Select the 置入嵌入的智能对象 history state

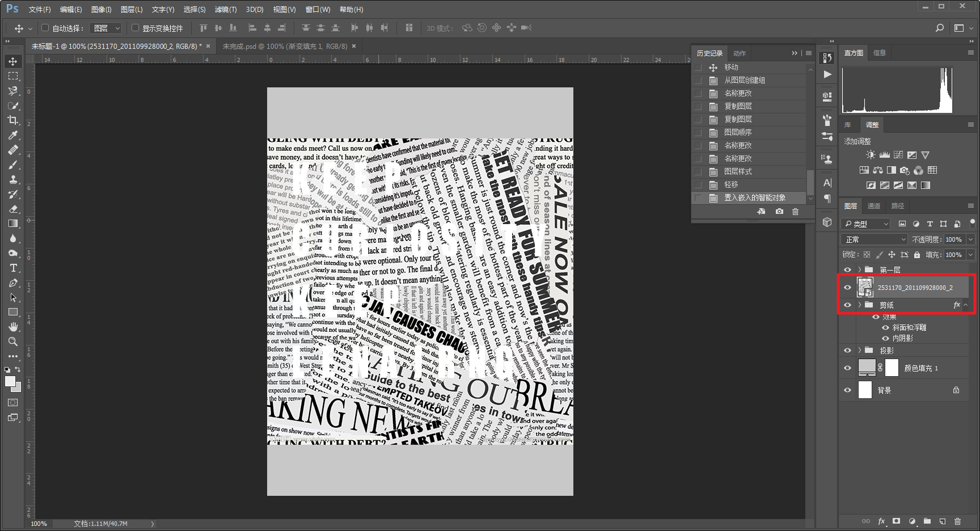coord(750,198)
